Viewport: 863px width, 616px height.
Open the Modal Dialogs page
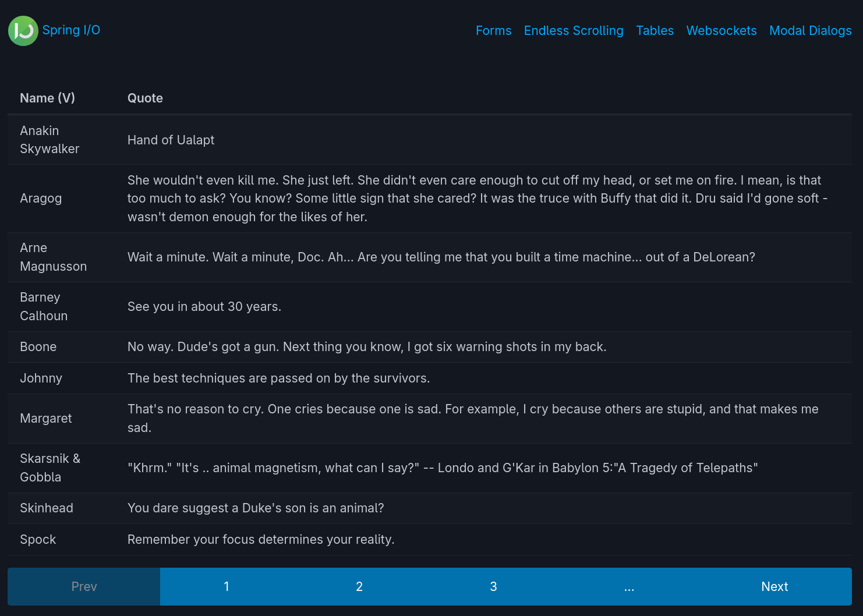pyautogui.click(x=810, y=31)
